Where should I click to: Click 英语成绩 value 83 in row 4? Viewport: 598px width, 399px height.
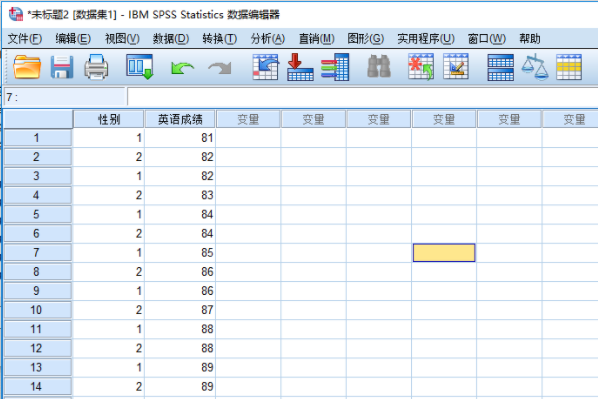(180, 195)
